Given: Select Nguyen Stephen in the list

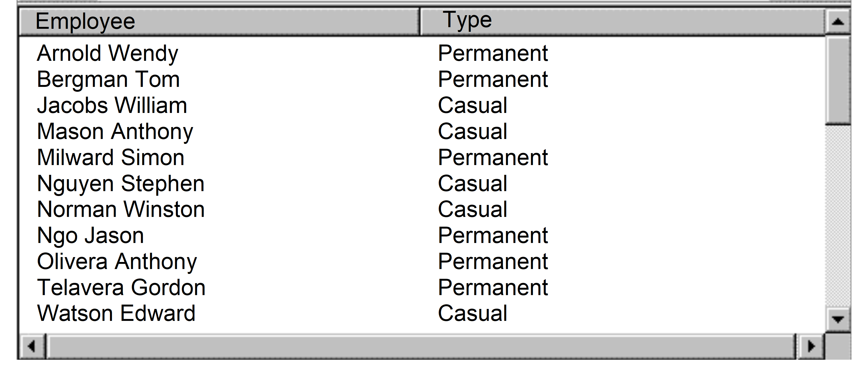Looking at the screenshot, I should (x=121, y=184).
